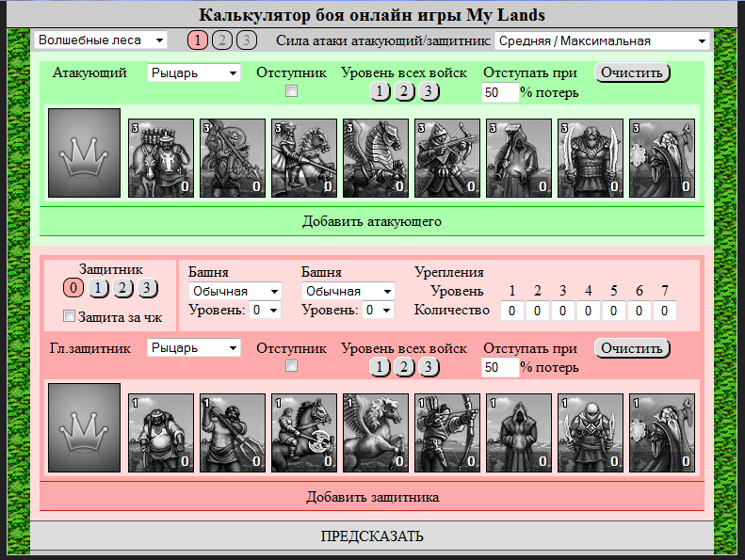Image resolution: width=745 pixels, height=560 pixels.
Task: Click fortification level 2 quantity field
Action: 538,311
